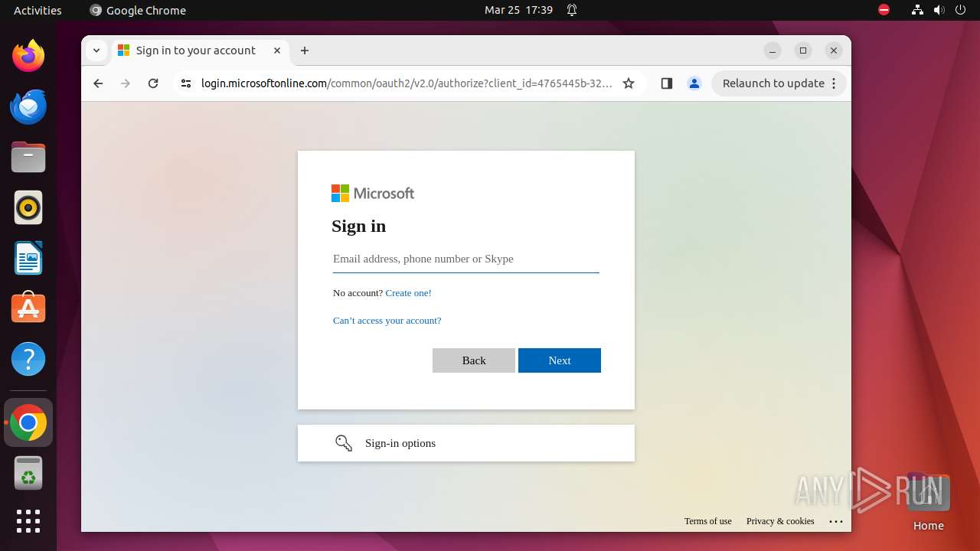Open the volume icon in system tray

click(x=939, y=10)
